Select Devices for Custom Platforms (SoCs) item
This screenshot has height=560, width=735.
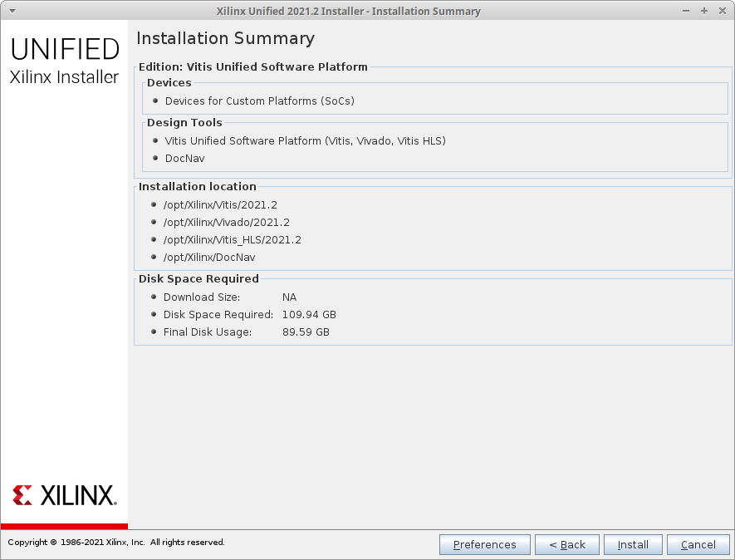click(x=260, y=101)
